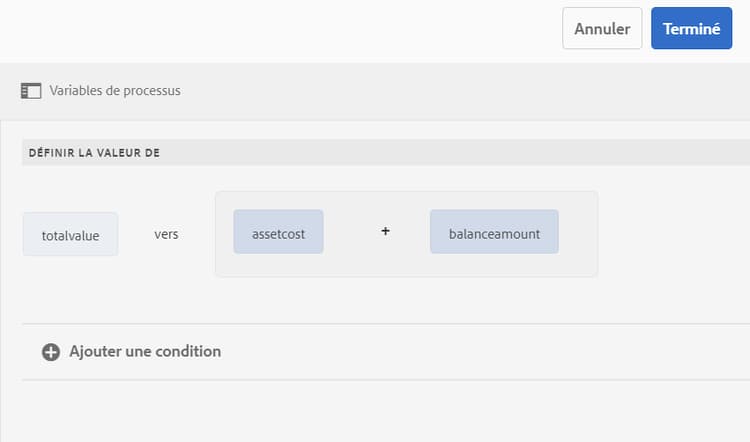The height and width of the screenshot is (442, 750).
Task: Click the vers keyword in the rule
Action: click(x=166, y=234)
